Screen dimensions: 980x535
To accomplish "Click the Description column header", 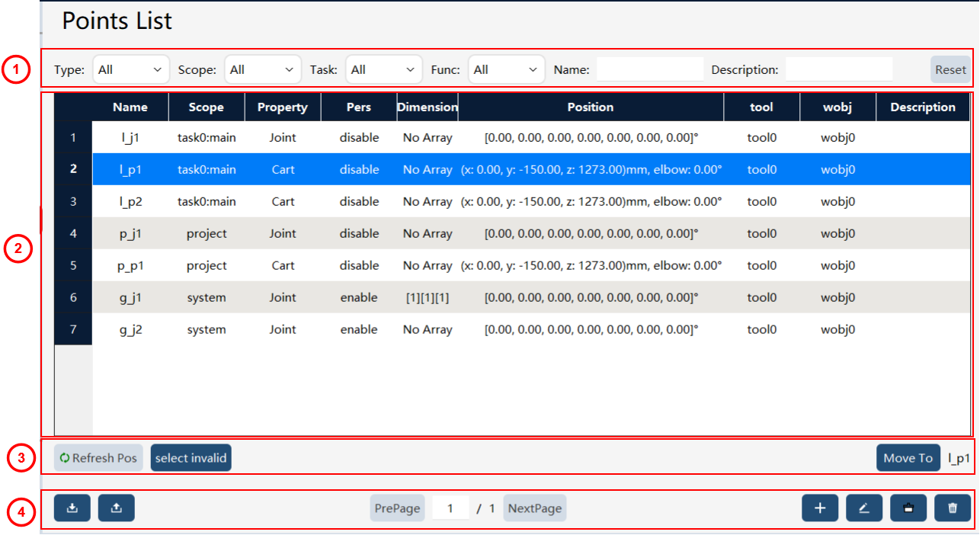I will coord(923,107).
